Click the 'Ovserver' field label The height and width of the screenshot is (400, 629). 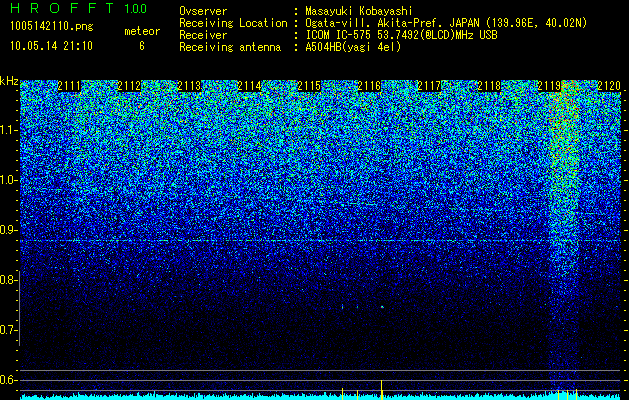[x=203, y=11]
